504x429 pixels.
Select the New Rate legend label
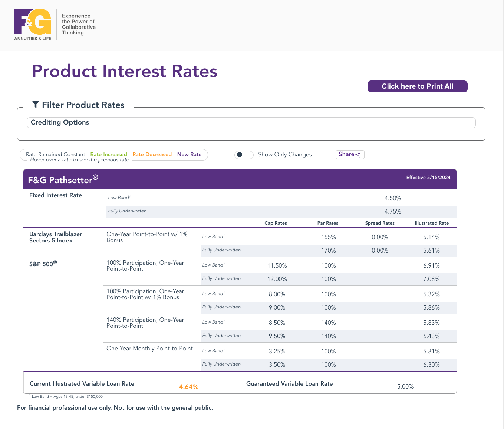(x=189, y=154)
